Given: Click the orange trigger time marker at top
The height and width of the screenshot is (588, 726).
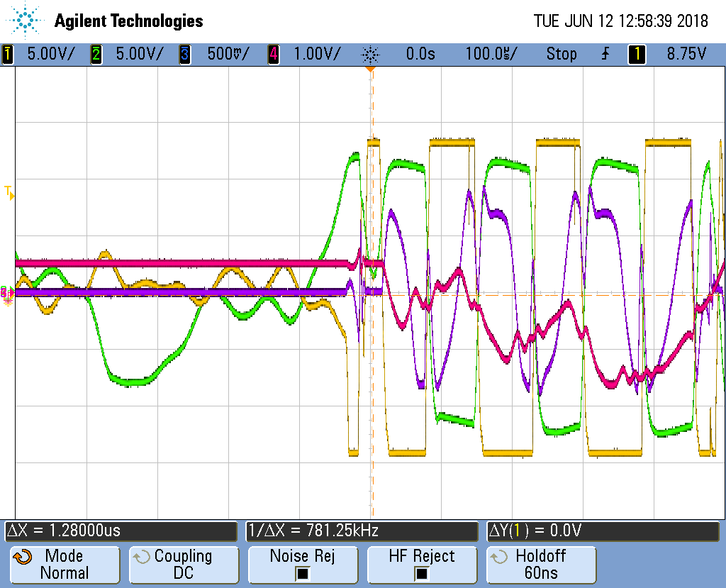Looking at the screenshot, I should pos(369,70).
